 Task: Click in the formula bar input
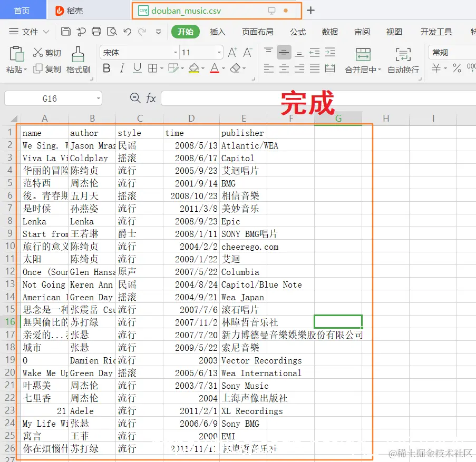coord(318,98)
